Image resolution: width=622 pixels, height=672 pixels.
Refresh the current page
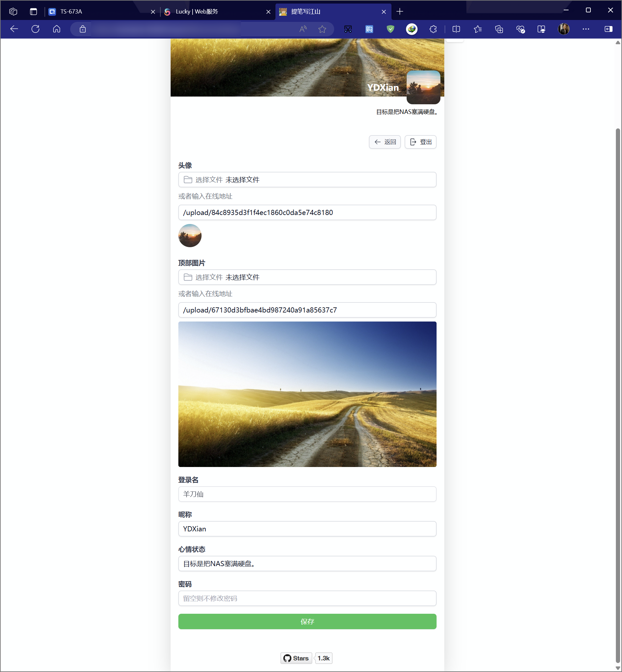click(x=35, y=29)
